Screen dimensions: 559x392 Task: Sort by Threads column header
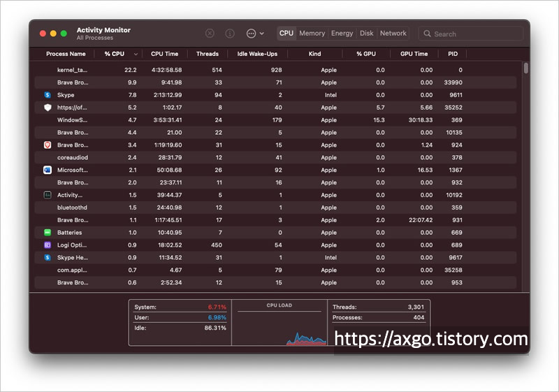point(207,54)
